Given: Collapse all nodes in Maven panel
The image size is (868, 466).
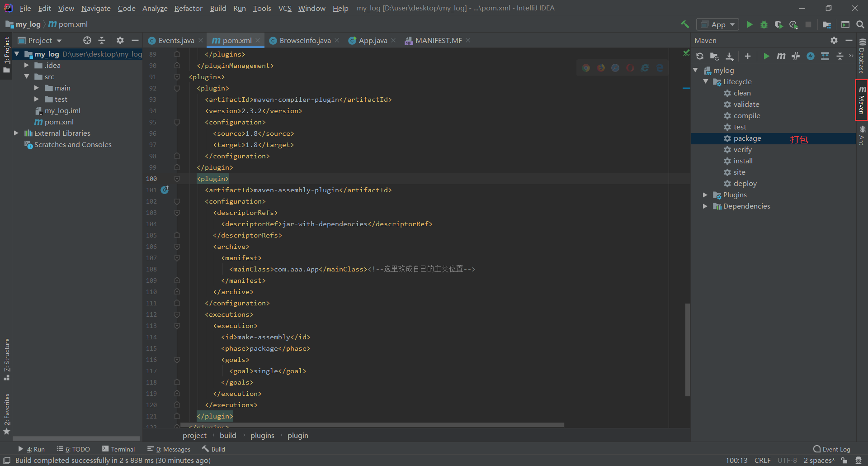Looking at the screenshot, I should [x=840, y=56].
